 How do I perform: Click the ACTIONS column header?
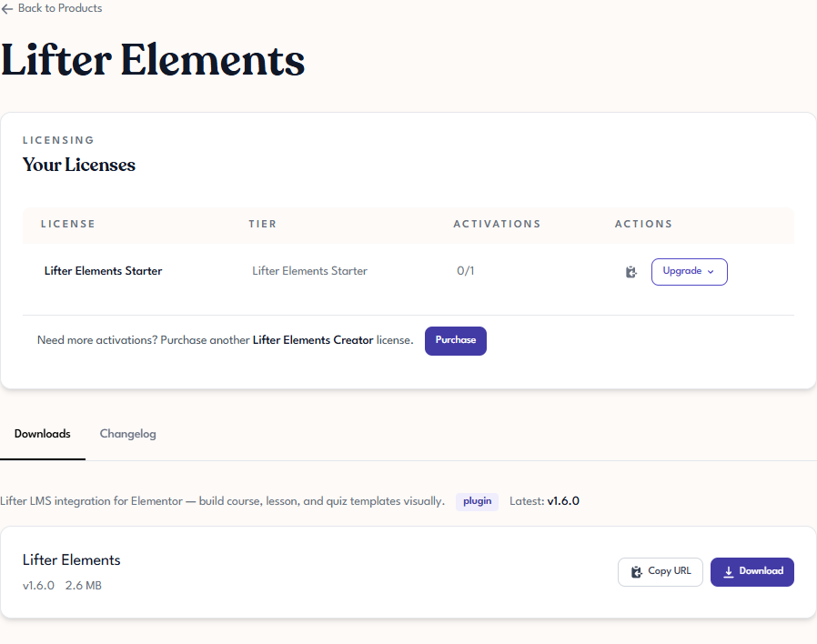(x=643, y=224)
